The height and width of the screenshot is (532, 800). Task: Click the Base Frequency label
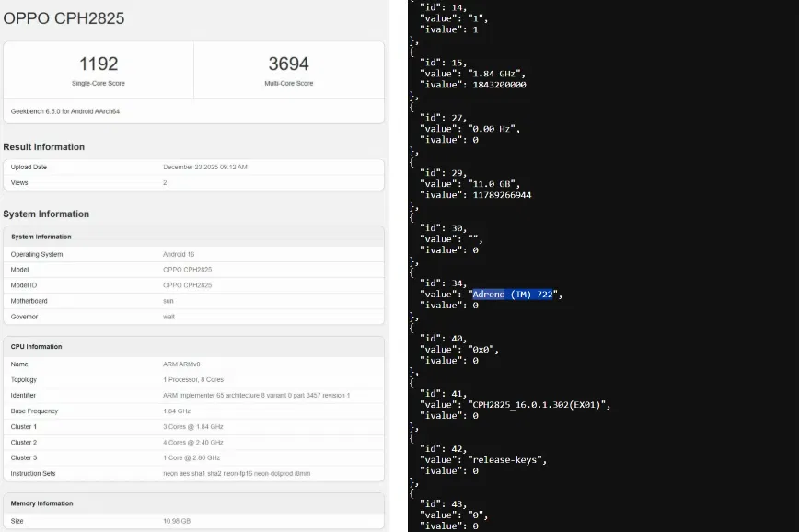35,411
